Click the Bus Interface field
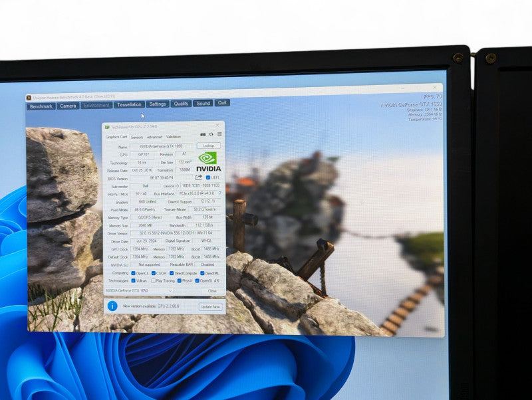This screenshot has height=400, width=532. point(197,193)
